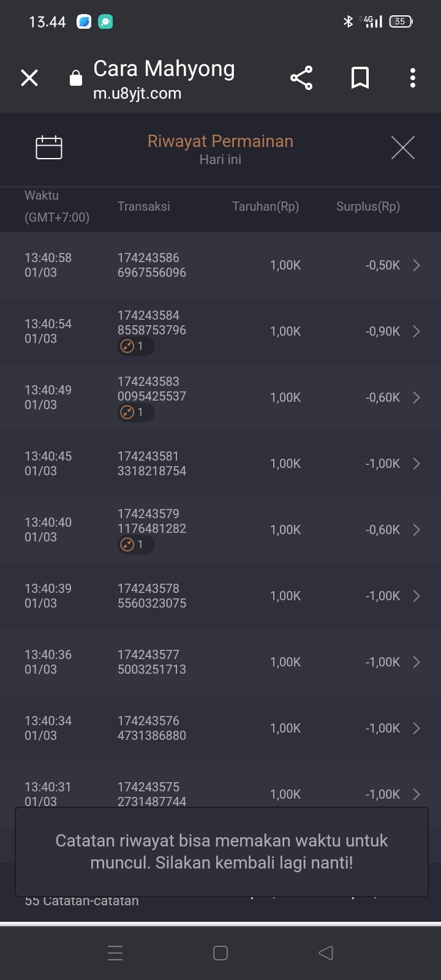
Task: Expand the 13:40:39 record chevron
Action: pos(417,596)
